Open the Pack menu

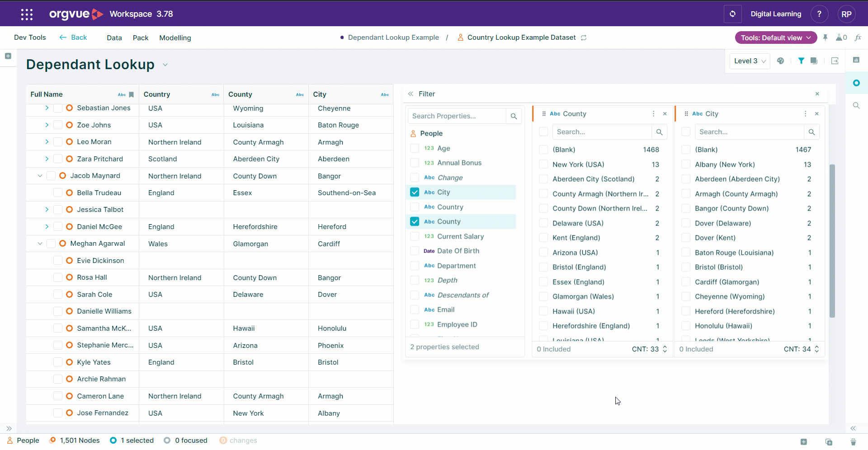pyautogui.click(x=141, y=38)
